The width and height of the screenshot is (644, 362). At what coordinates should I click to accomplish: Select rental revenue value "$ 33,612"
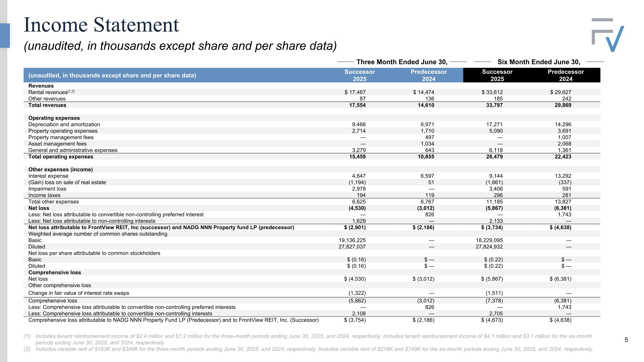coord(492,92)
